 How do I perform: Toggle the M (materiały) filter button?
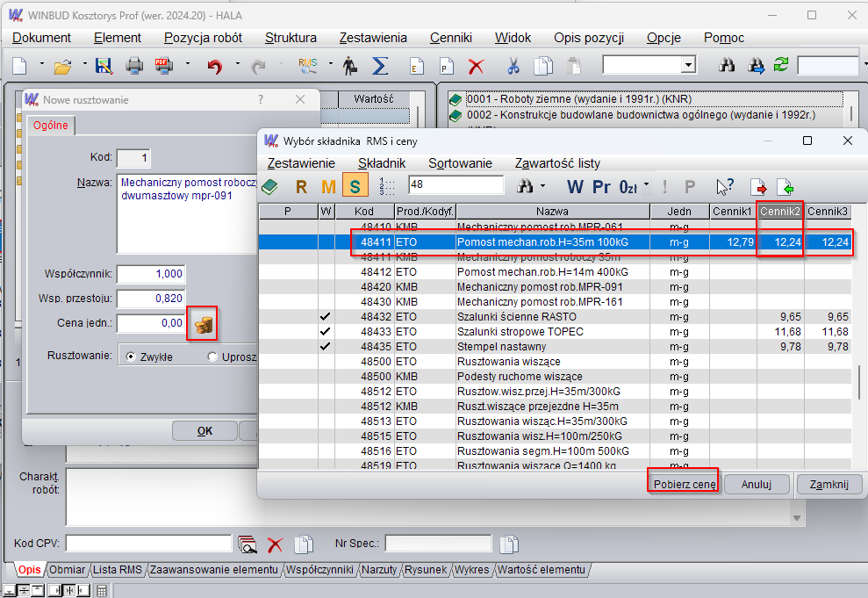click(x=328, y=186)
